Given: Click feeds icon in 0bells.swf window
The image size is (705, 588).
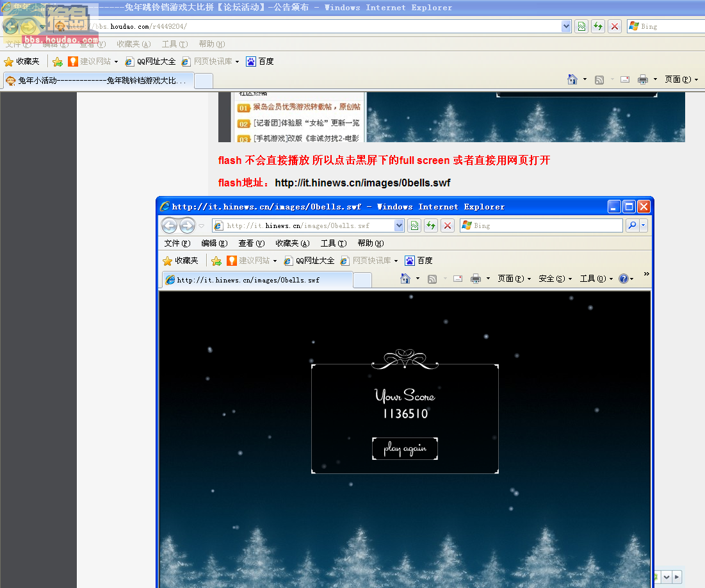Looking at the screenshot, I should click(432, 279).
